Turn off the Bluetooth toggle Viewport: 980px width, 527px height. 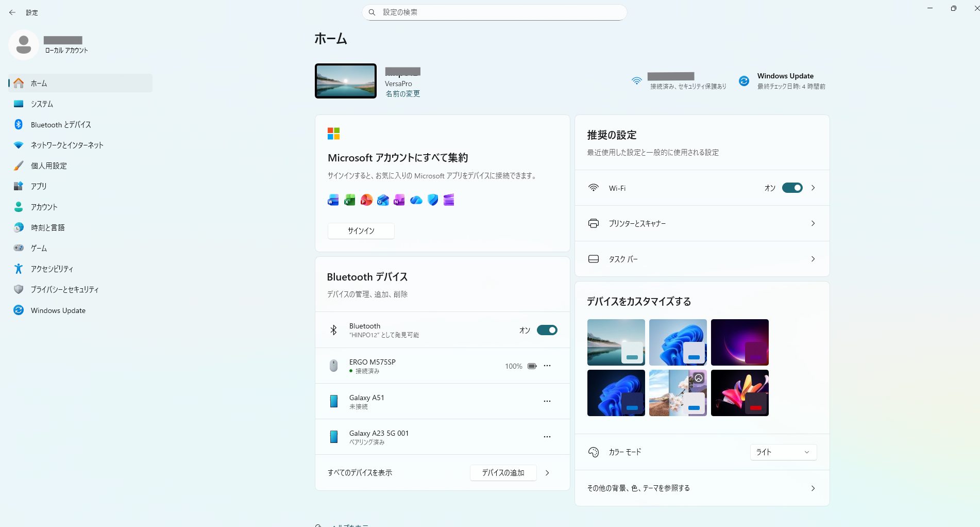click(x=547, y=330)
